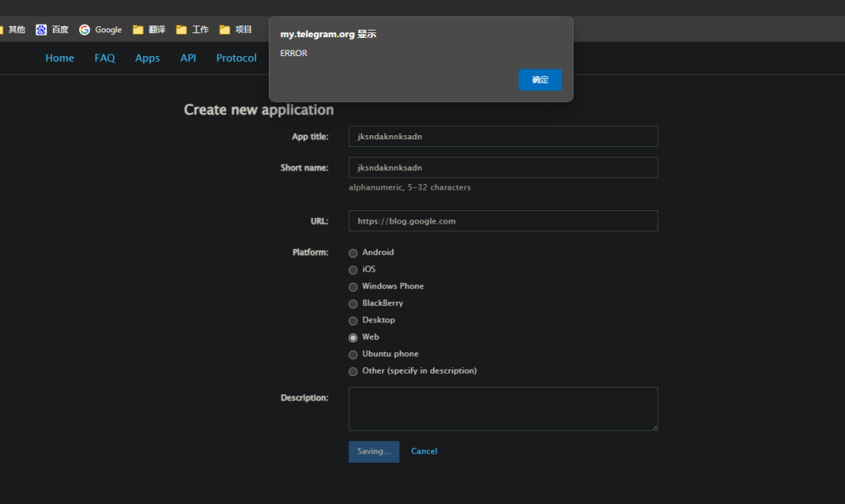Navigate to the Apps page

point(148,58)
